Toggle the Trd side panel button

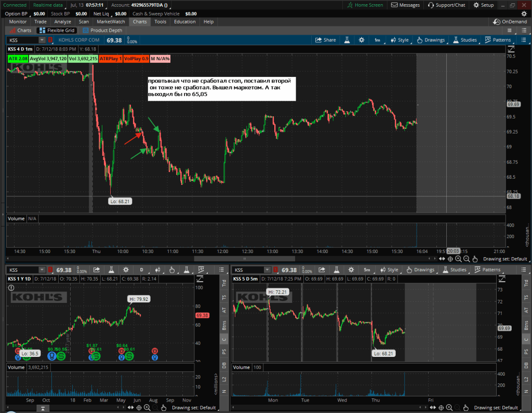click(526, 283)
